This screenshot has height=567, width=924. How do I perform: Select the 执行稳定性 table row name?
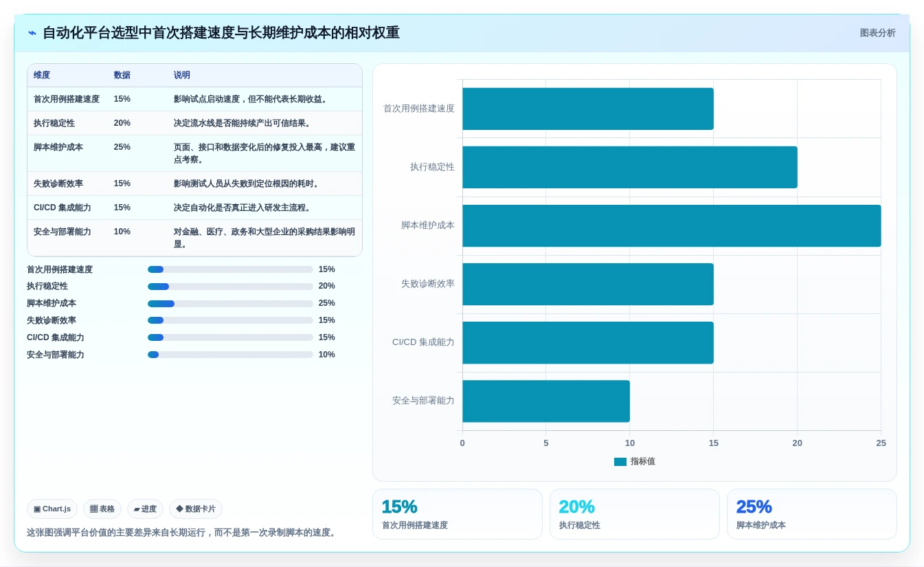(54, 123)
